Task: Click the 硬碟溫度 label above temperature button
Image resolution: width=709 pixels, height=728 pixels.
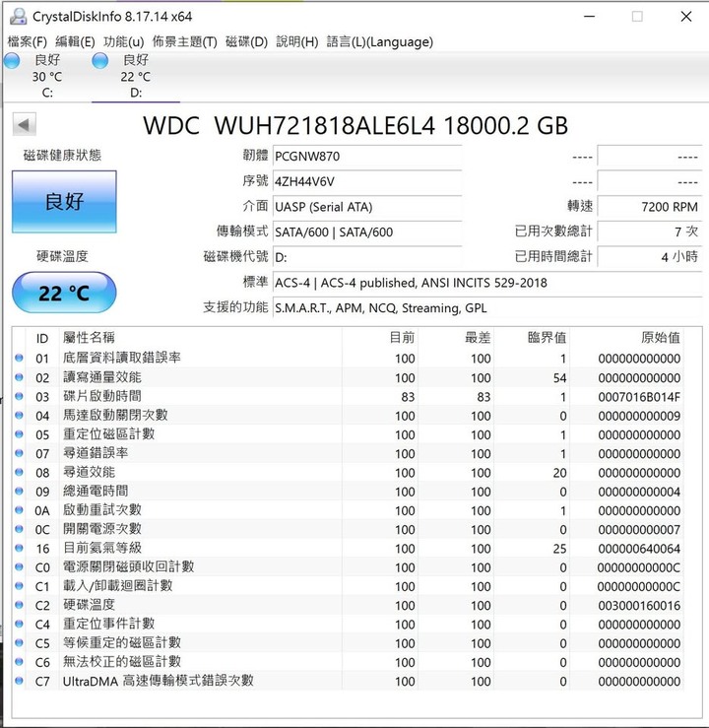Action: pos(62,256)
